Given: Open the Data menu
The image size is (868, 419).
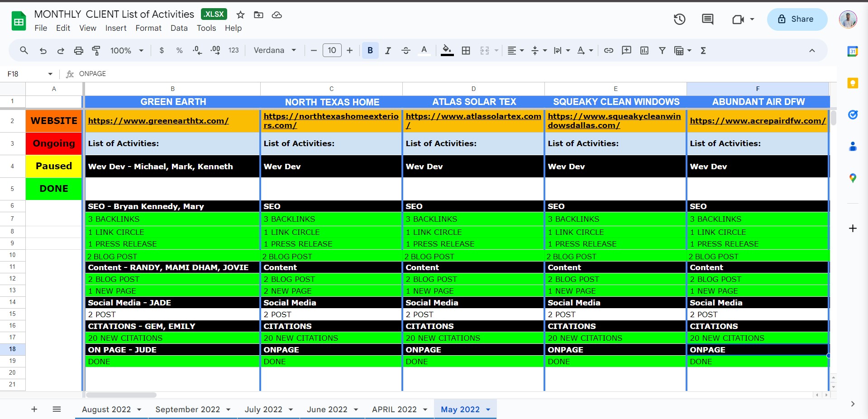Looking at the screenshot, I should tap(179, 28).
